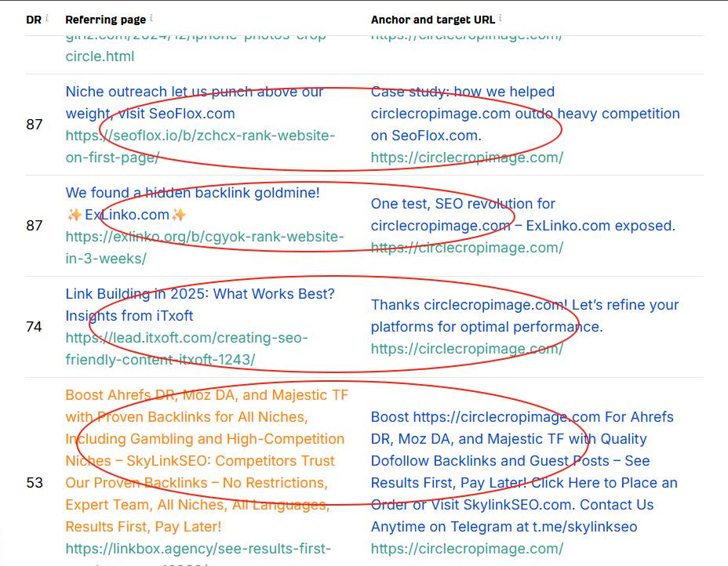
Task: Open 'Link Building in 2025: What Works Best?' link
Action: [199, 305]
